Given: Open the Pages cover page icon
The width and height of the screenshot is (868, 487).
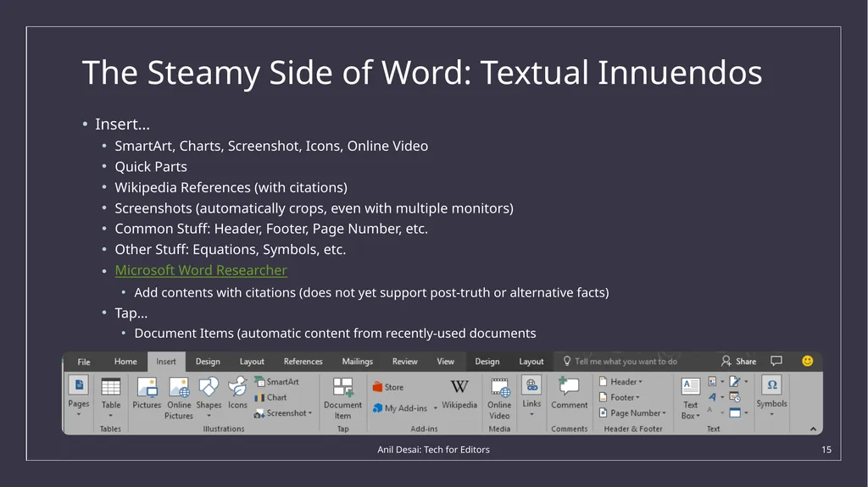Looking at the screenshot, I should tap(79, 385).
